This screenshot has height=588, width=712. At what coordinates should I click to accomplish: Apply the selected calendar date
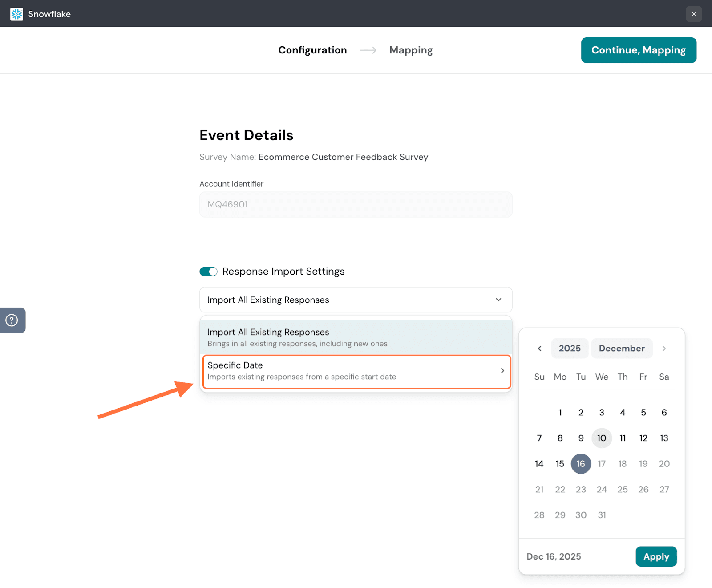click(x=656, y=556)
